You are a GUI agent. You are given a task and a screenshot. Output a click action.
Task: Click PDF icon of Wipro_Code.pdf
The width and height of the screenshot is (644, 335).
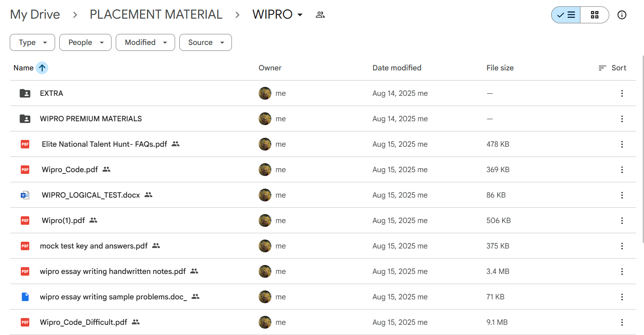pos(25,170)
